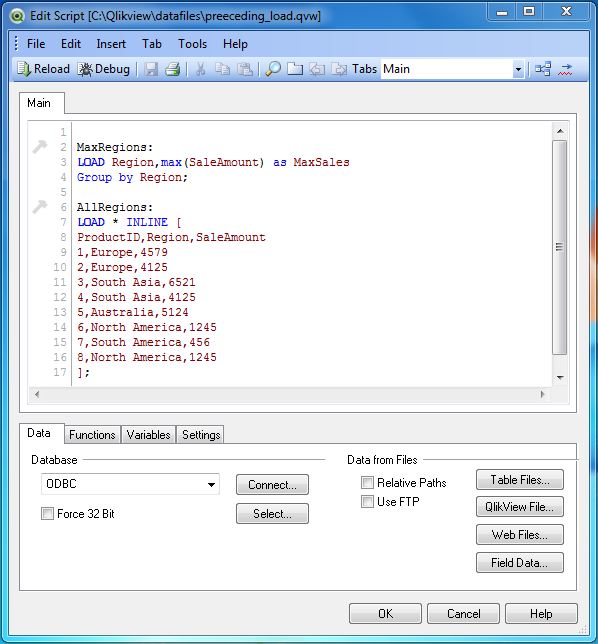Start the Debug tool
The image size is (598, 644).
104,69
